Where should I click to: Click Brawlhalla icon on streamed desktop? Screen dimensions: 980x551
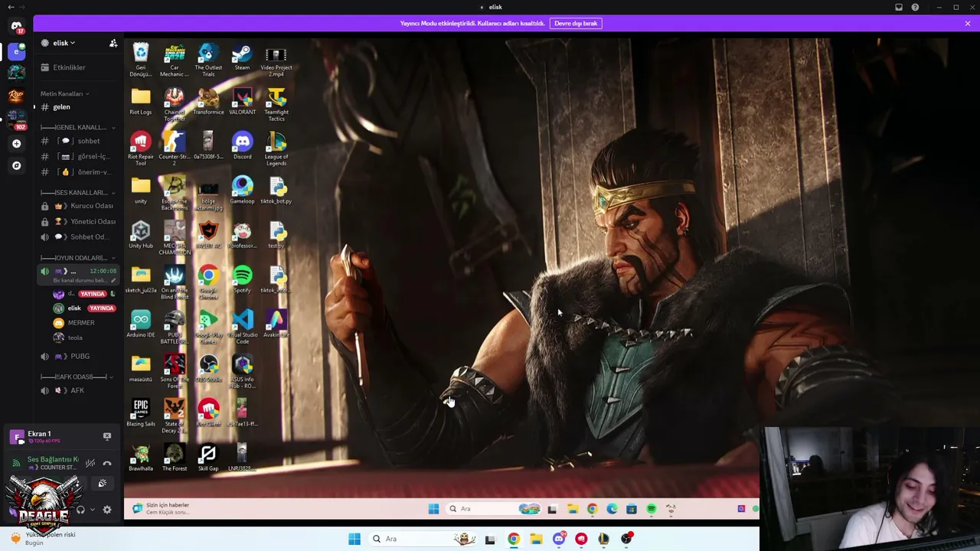point(141,458)
